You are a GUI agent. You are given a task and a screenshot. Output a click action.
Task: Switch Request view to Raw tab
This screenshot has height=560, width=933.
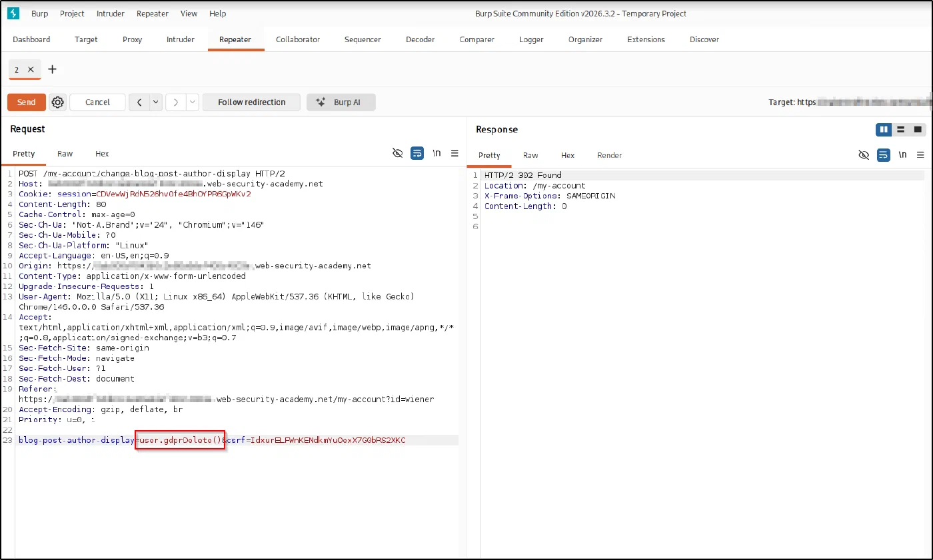(x=65, y=154)
